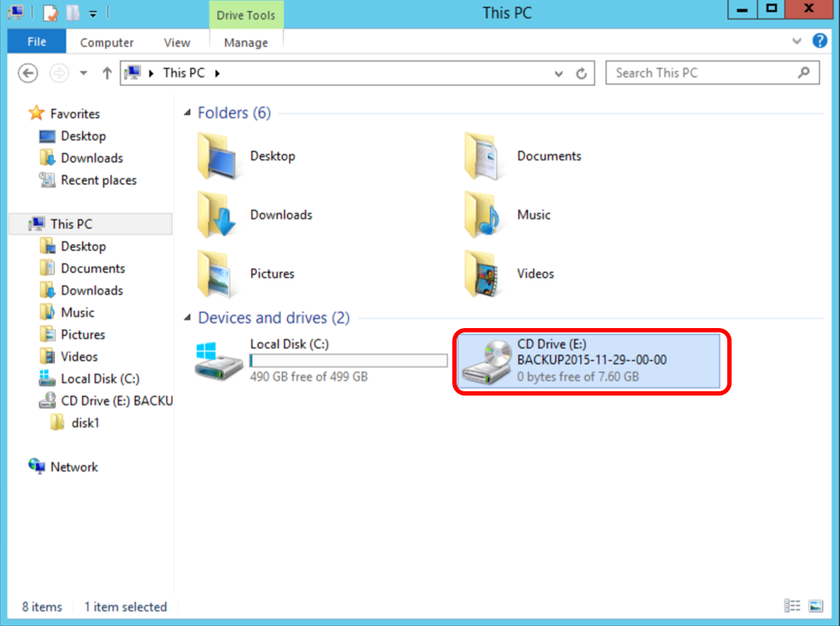Click the '1 item selected' status text

point(126,607)
